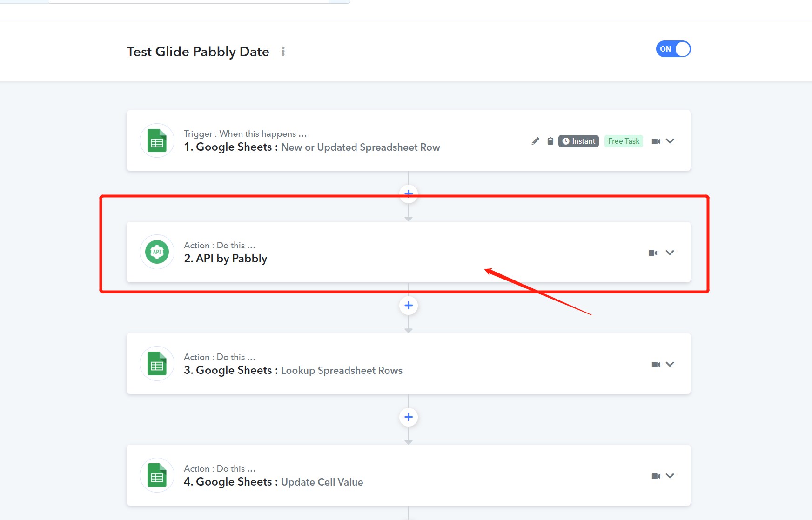Click the Instant badge on trigger step
Viewport: 812px width, 520px height.
578,141
